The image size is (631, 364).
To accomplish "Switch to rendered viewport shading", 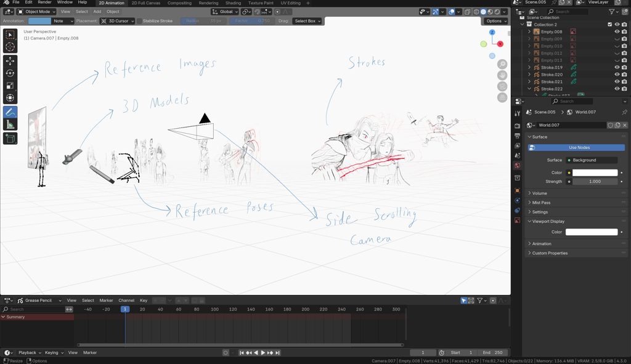I will [x=497, y=12].
